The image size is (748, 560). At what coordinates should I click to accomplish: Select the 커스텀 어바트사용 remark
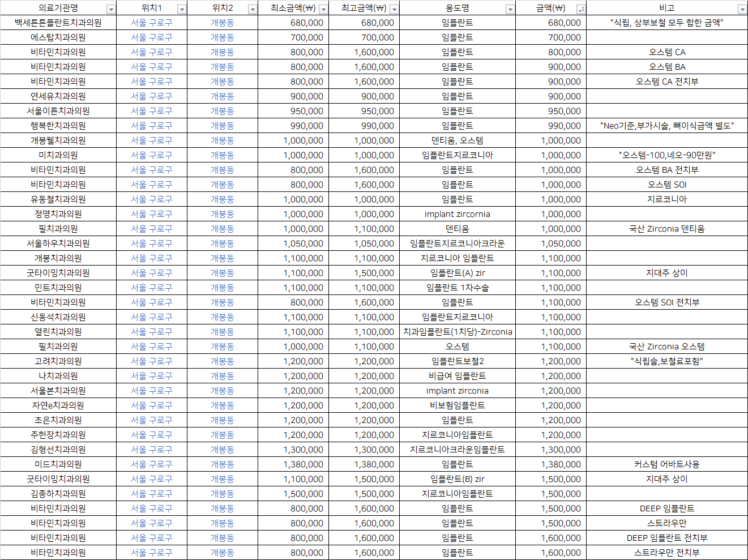pos(667,464)
